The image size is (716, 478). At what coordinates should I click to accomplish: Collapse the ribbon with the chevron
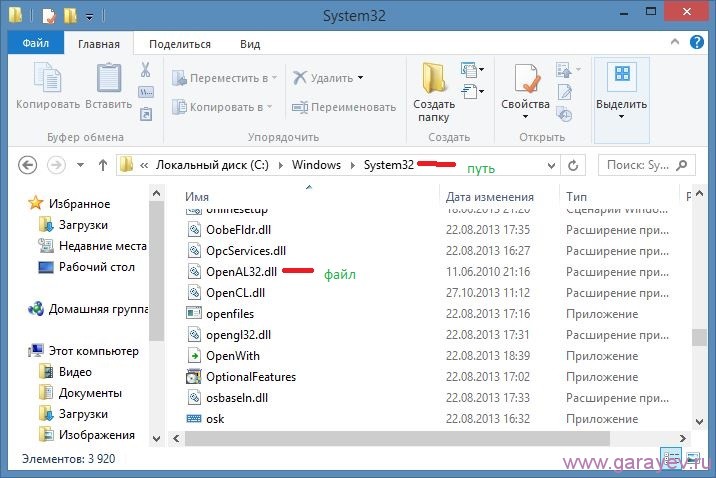pos(675,42)
